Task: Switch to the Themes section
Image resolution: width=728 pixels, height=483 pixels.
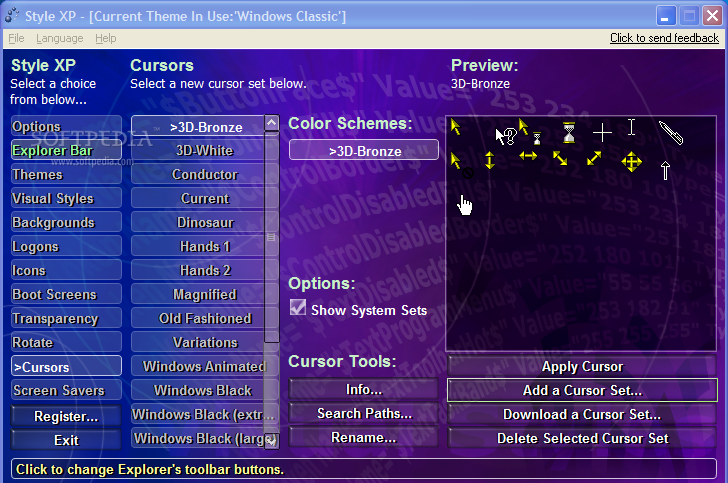Action: tap(66, 175)
